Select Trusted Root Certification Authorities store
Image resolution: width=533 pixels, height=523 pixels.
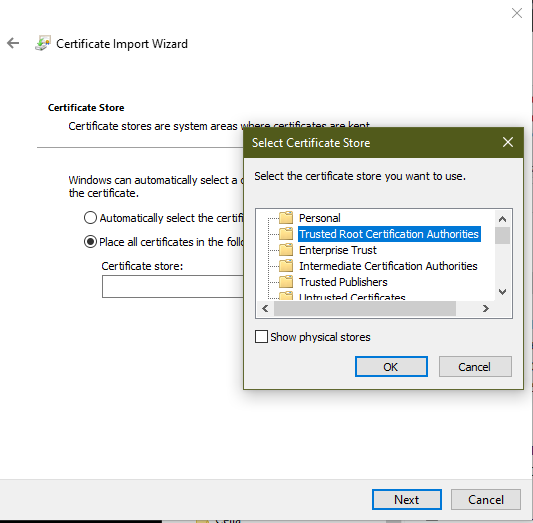coord(389,234)
